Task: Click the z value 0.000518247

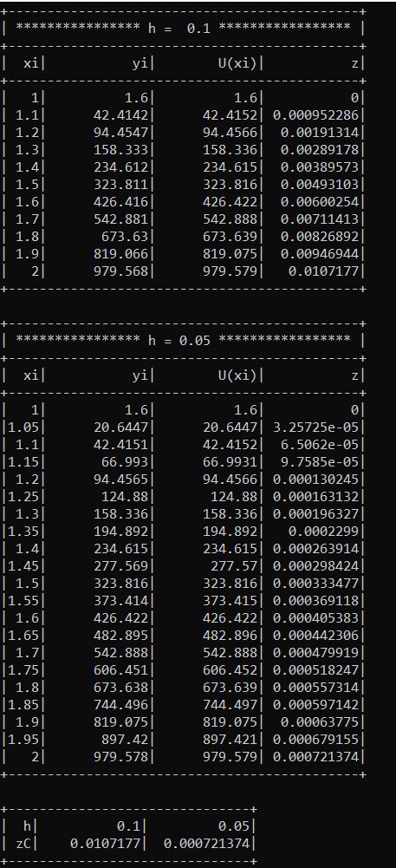Action: [x=316, y=669]
